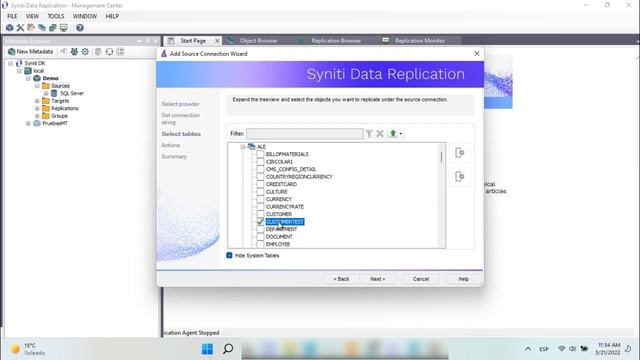Image resolution: width=640 pixels, height=360 pixels.
Task: Click the circular refresh icon in Metadata Explorer toolbar
Action: pos(109,51)
